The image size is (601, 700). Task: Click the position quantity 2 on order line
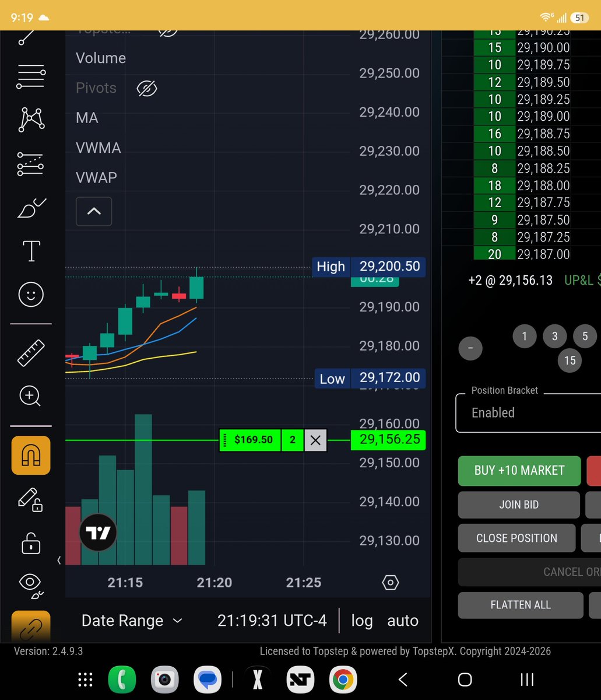pyautogui.click(x=293, y=440)
